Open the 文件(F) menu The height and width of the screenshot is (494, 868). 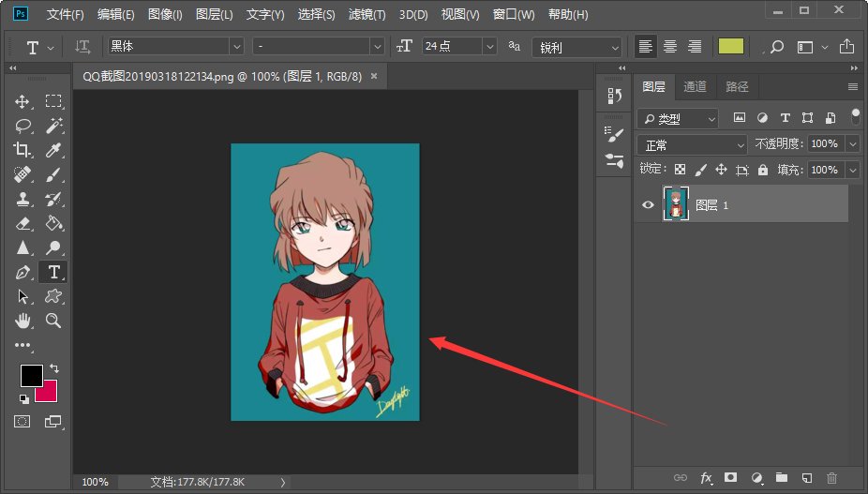(x=65, y=14)
